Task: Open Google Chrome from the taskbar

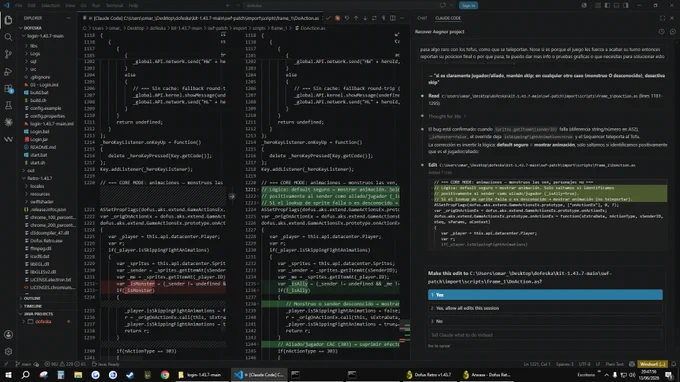Action: [165, 375]
